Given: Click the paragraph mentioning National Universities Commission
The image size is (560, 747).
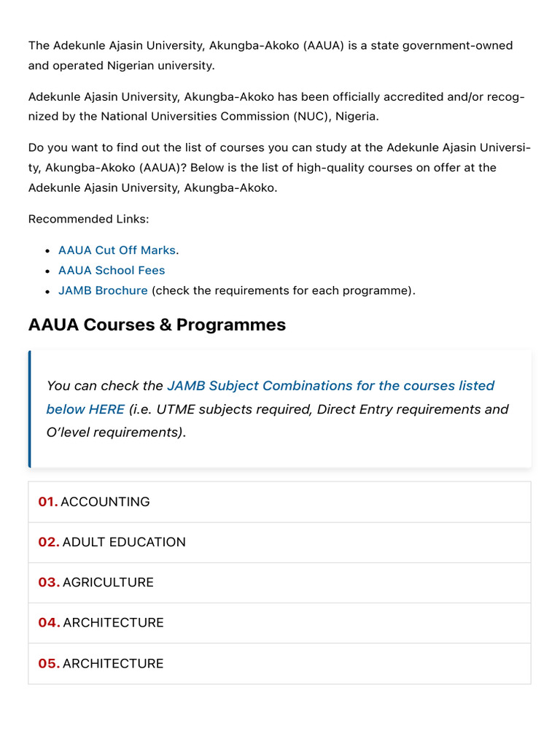Looking at the screenshot, I should [276, 107].
